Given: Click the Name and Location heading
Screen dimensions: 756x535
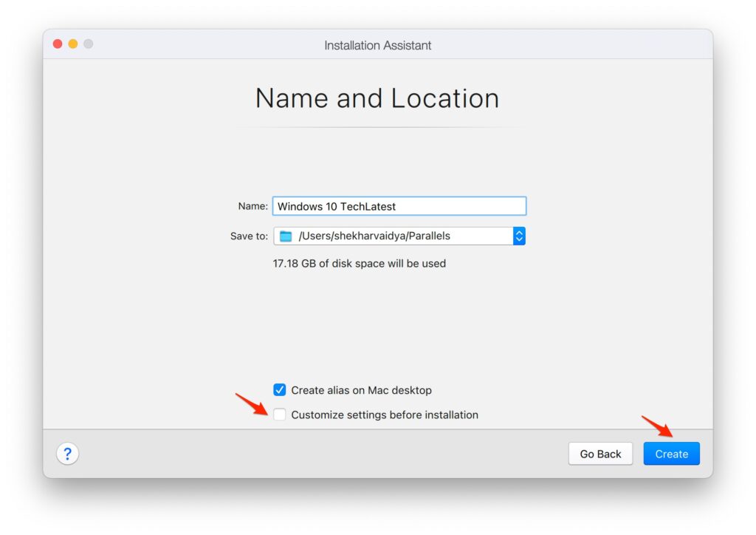Looking at the screenshot, I should tap(377, 98).
